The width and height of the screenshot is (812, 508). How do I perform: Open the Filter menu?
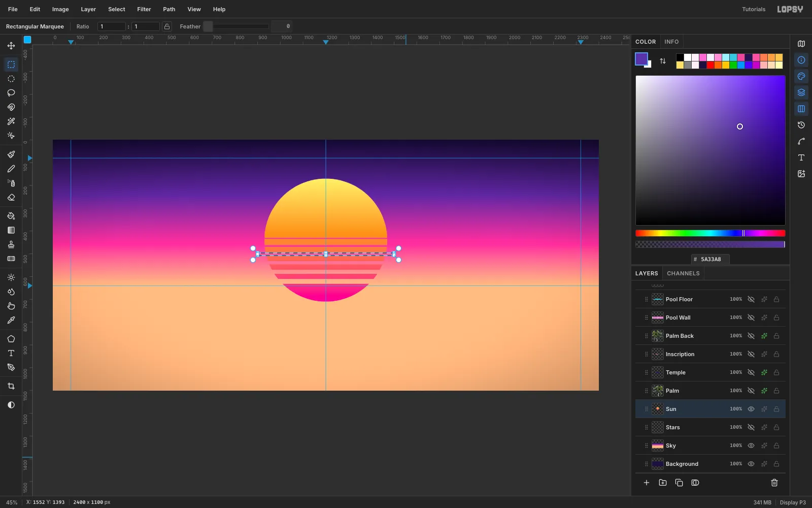144,9
